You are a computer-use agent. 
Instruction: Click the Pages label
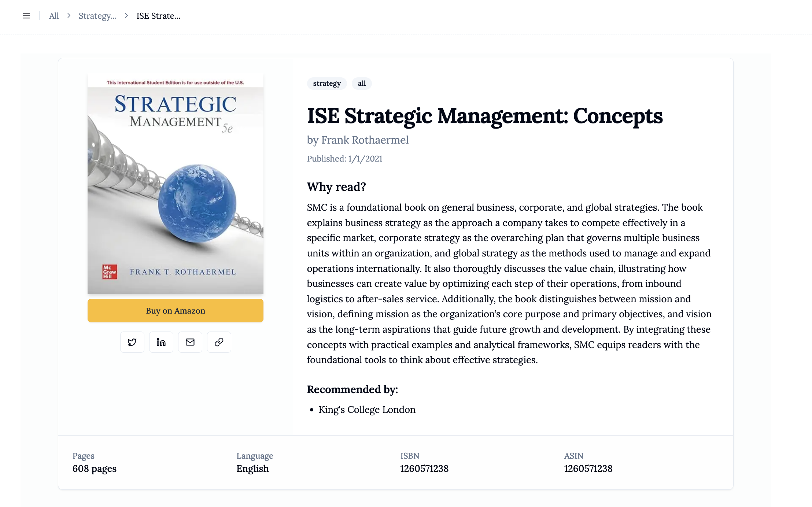pyautogui.click(x=84, y=456)
